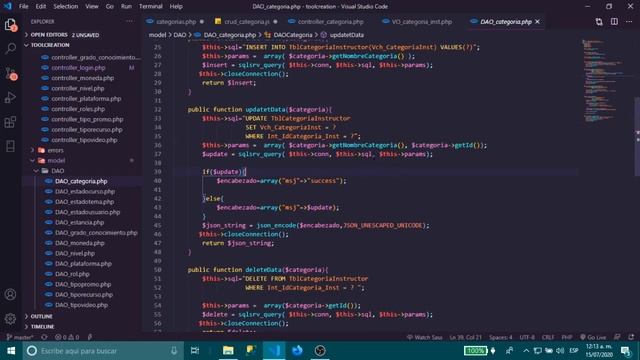This screenshot has width=640, height=360.
Task: Click the open changes compare icon
Action: tap(599, 22)
